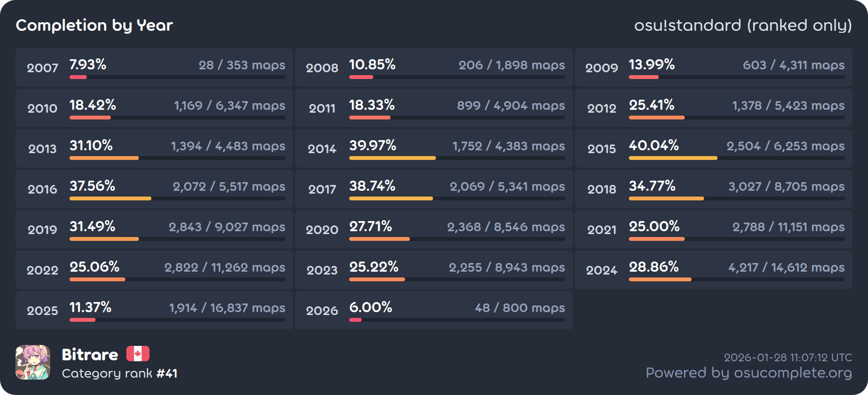Click the Category rank #41 text
Screen dimensions: 868x395
tap(120, 373)
